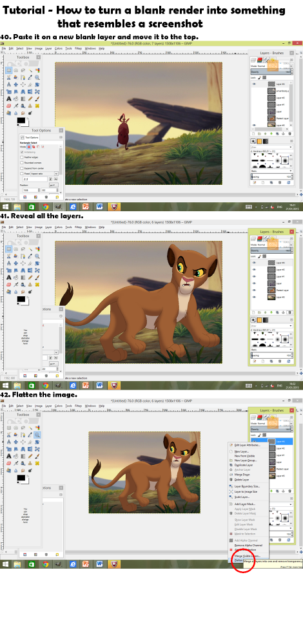Select the Scissors Select tool in step 40 toolbox
This screenshot has width=303, height=644.
pos(8,78)
